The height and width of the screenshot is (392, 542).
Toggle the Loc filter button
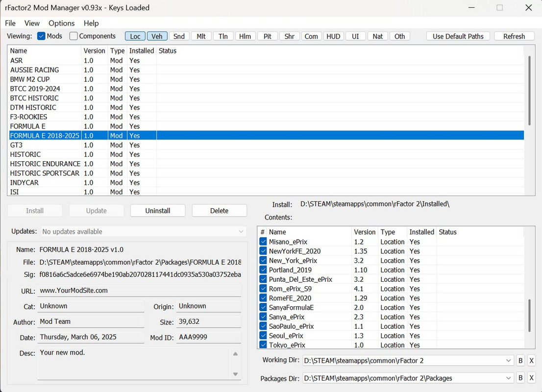[x=135, y=36]
